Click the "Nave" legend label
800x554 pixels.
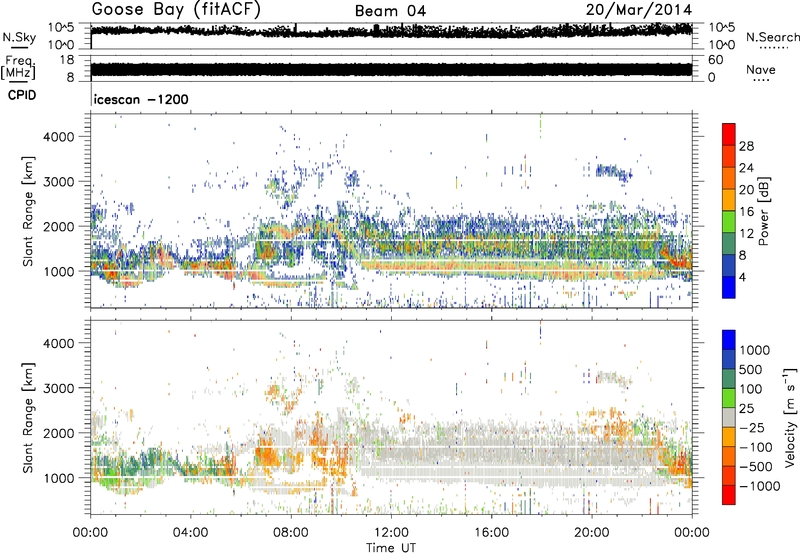pos(761,70)
